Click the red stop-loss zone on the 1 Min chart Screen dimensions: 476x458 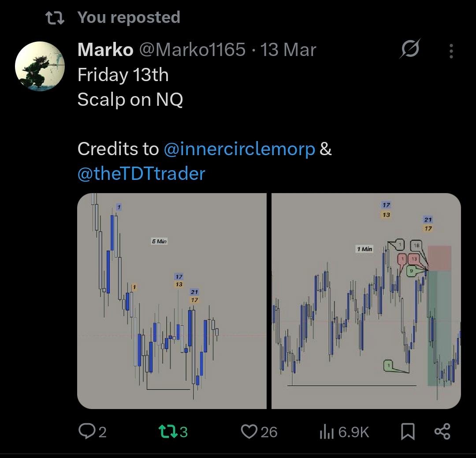coord(439,258)
